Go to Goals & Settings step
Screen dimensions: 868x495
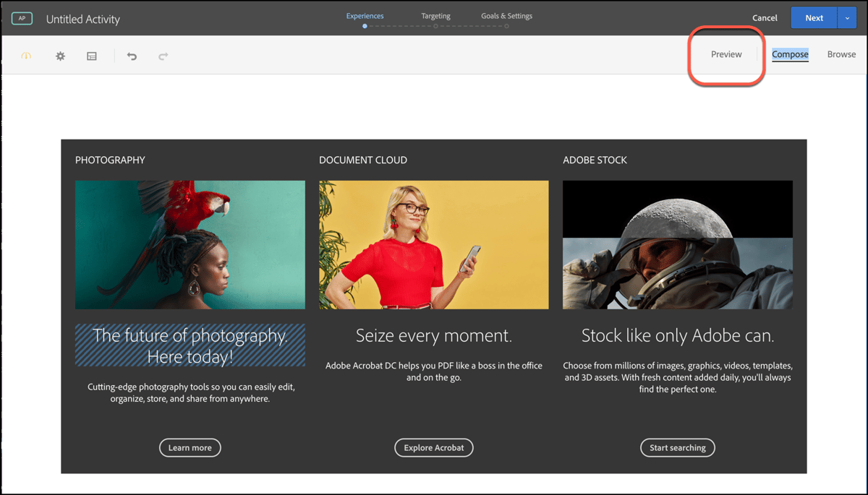point(506,16)
